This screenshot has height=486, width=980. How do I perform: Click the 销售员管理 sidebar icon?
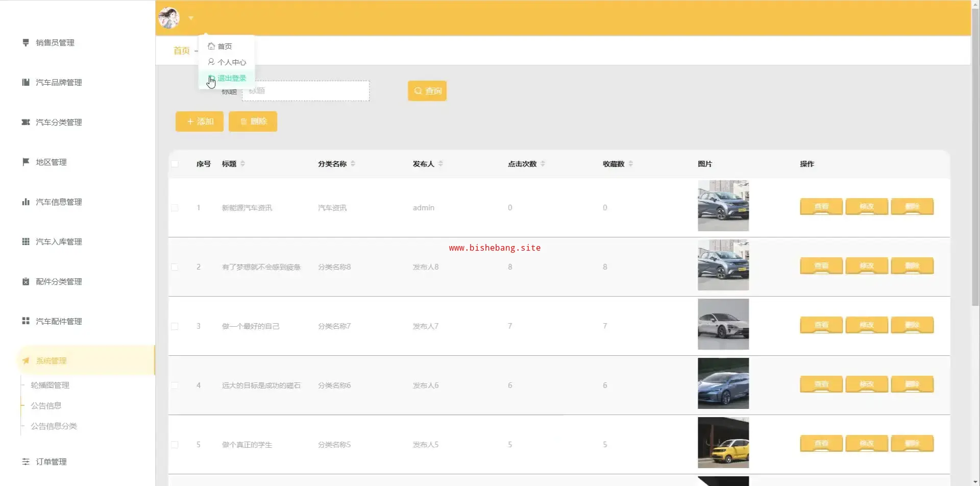coord(26,43)
